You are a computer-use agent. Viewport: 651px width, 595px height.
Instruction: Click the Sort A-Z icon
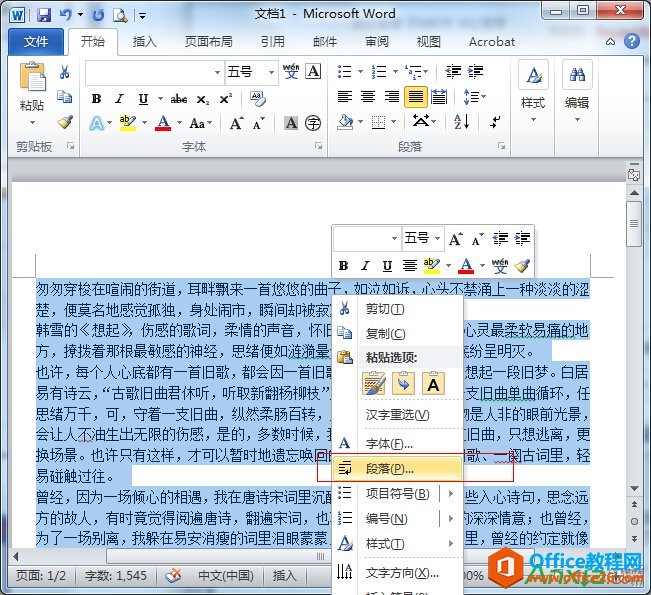pyautogui.click(x=462, y=122)
